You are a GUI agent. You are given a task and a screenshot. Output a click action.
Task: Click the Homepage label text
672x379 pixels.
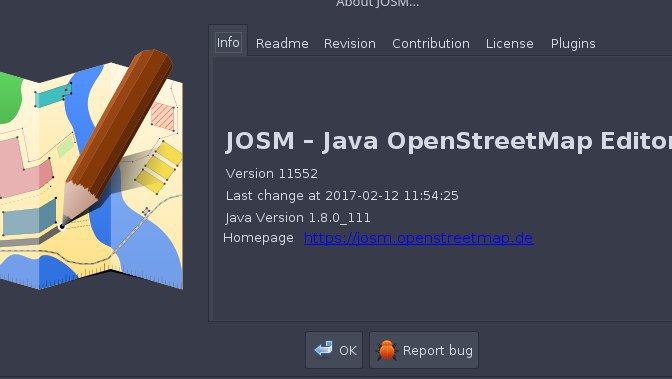(258, 238)
